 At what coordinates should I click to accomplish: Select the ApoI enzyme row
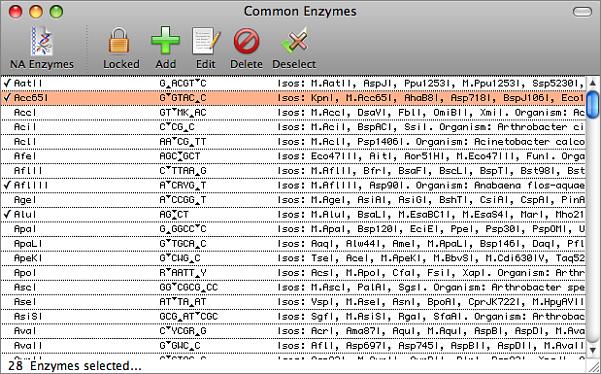(x=293, y=272)
